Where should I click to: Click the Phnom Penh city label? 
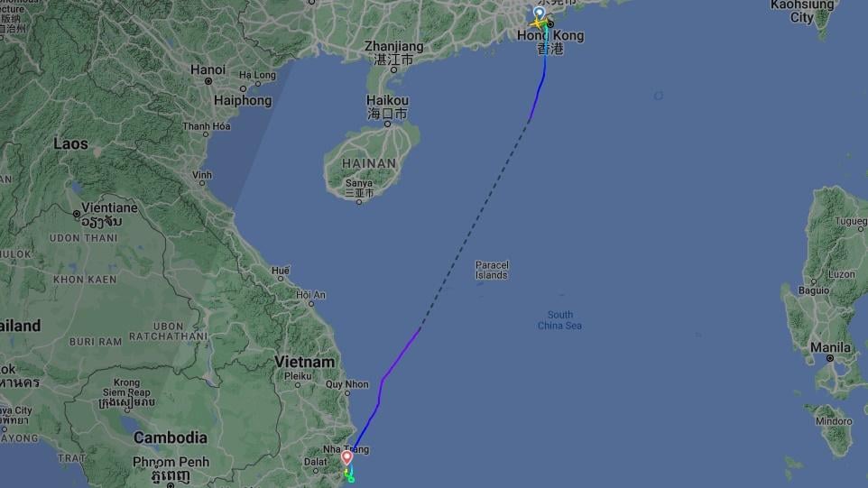tap(171, 462)
